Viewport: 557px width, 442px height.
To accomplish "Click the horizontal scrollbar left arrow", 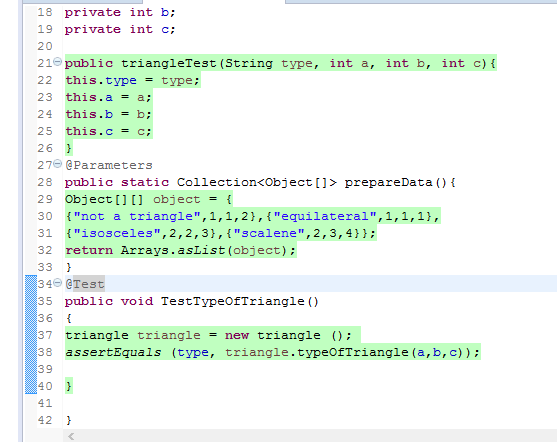I will [71, 436].
